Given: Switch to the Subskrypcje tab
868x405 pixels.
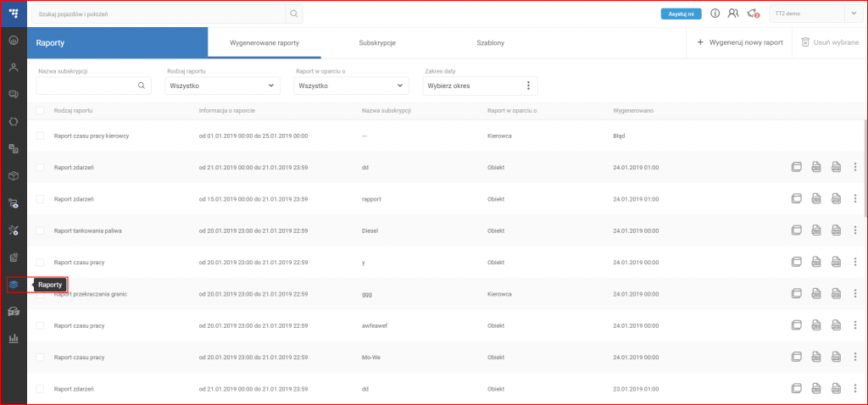Looking at the screenshot, I should point(377,42).
